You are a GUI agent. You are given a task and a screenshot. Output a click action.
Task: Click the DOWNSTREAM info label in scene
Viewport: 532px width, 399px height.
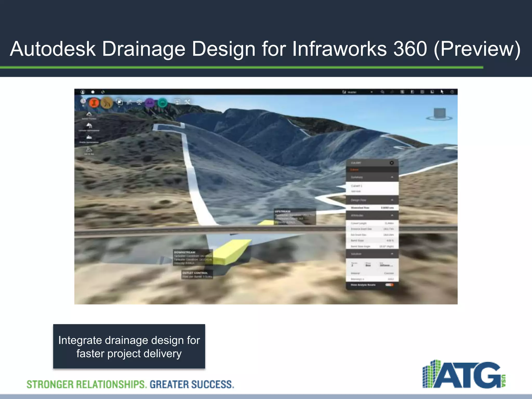193,257
